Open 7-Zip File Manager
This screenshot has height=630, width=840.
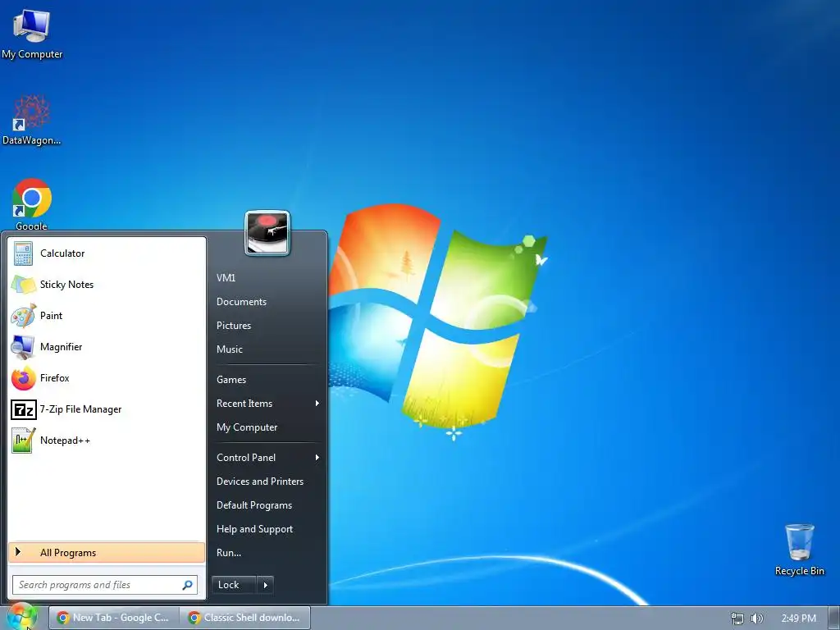(107, 409)
